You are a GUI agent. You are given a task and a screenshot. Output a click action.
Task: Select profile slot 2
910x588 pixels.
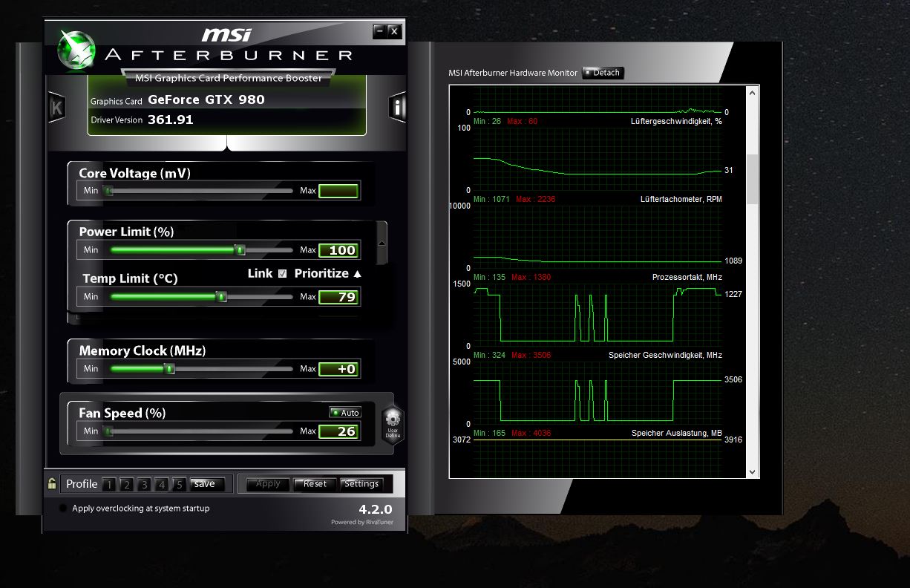[x=127, y=485]
